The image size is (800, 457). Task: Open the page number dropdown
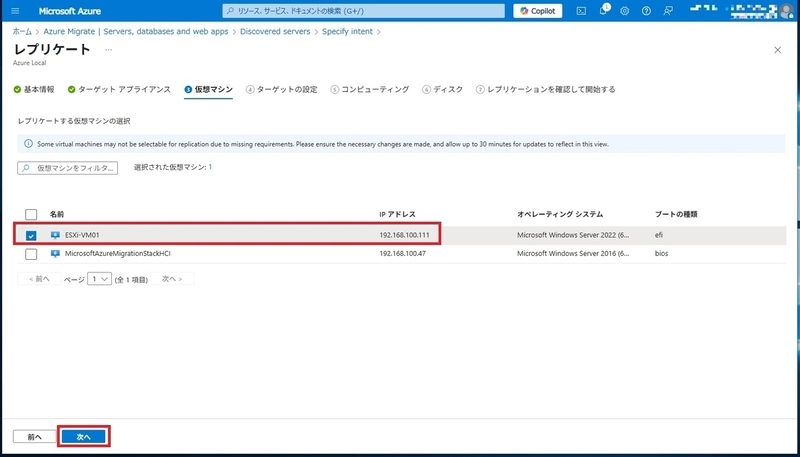pos(99,279)
